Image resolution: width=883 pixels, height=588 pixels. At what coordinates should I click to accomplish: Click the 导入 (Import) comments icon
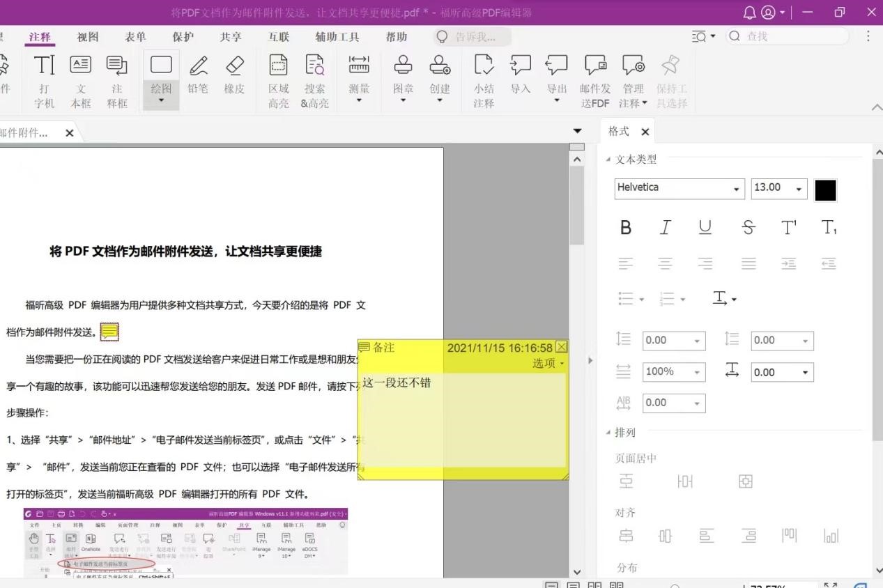tap(521, 73)
